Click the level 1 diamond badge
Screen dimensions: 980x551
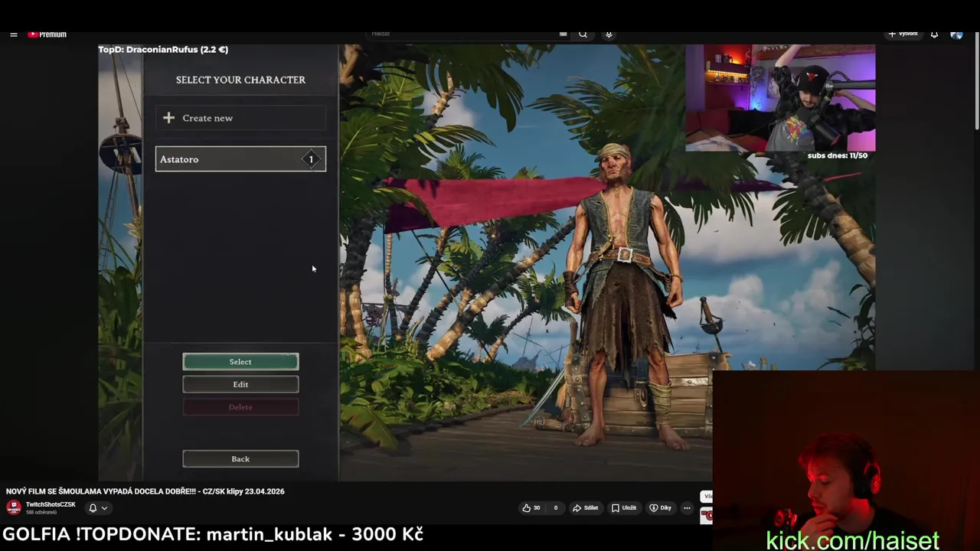coord(311,159)
